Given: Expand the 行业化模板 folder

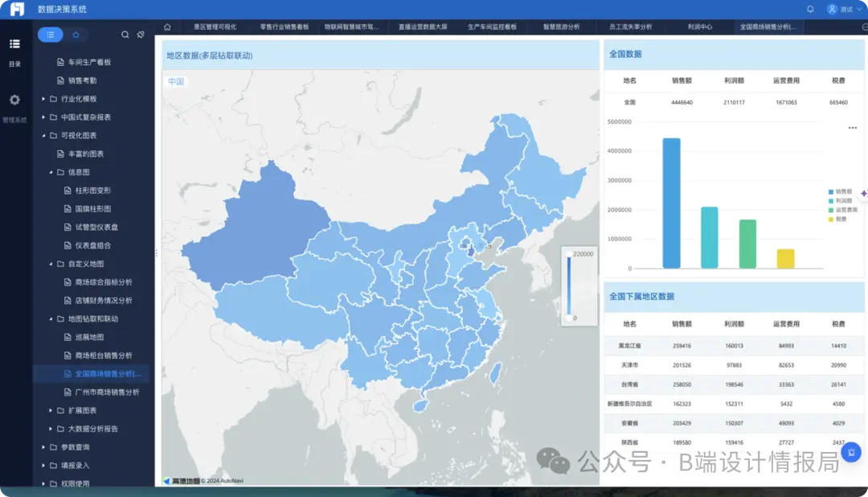Looking at the screenshot, I should point(43,99).
